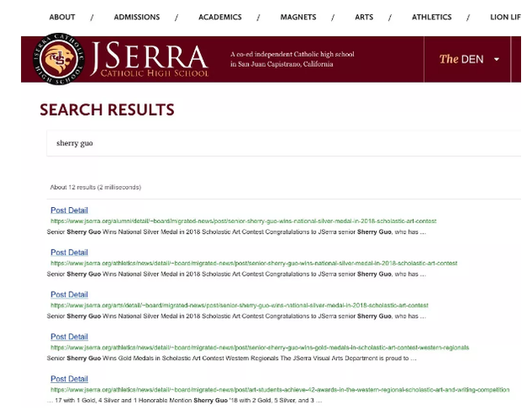Open Post Detail for 42-awards art competition
Screen dimensions: 532x410
tap(69, 379)
